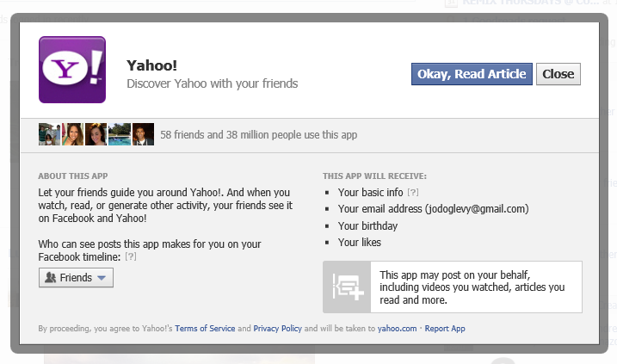Click 'THIS APP WILL RECEIVE:' heading
This screenshot has height=364, width=617.
coord(374,176)
